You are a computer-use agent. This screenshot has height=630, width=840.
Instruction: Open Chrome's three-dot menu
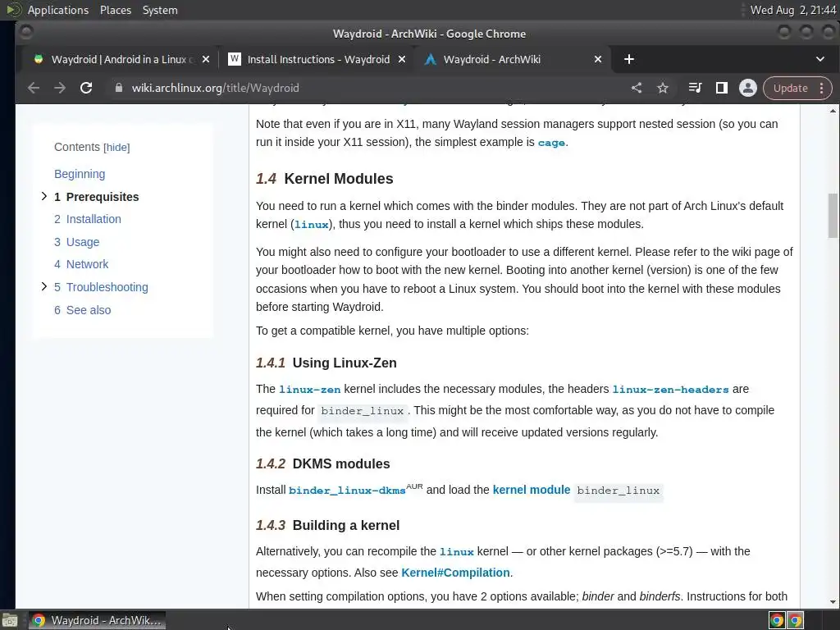[822, 89]
